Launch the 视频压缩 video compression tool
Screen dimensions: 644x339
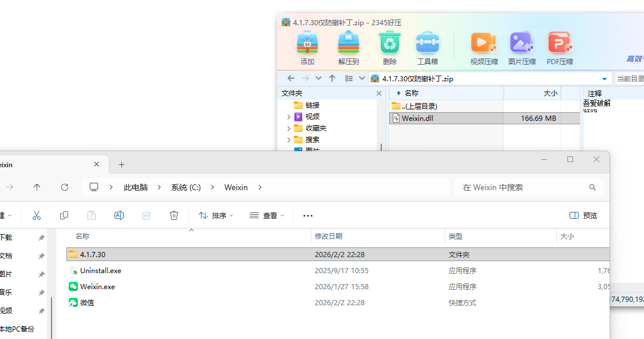[484, 44]
